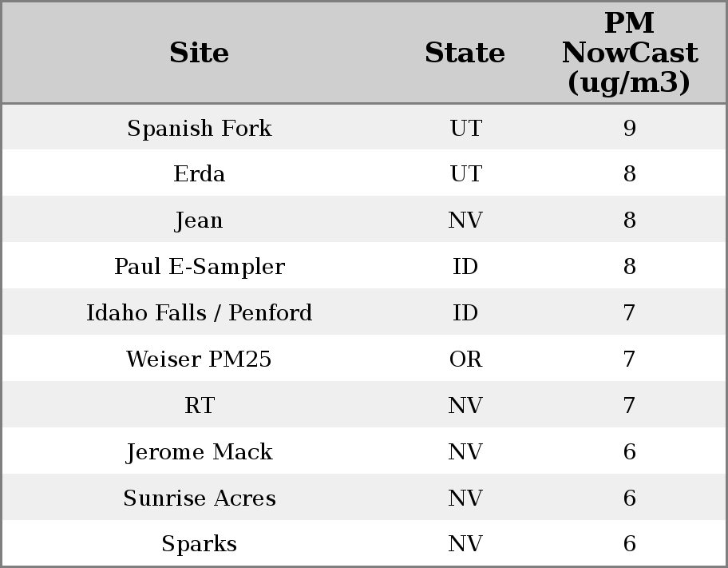Click the OR state cell for Weiser PM25

pos(465,359)
